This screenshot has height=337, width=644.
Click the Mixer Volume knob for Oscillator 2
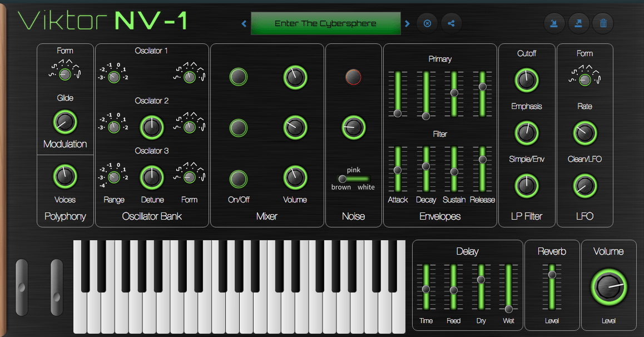click(295, 128)
